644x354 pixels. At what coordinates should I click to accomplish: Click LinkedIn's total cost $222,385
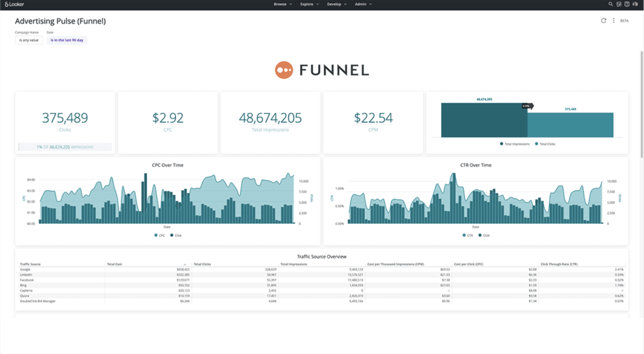(183, 275)
